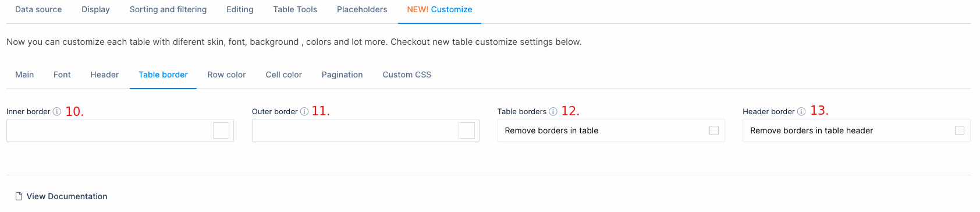The height and width of the screenshot is (212, 980).
Task: Go to the Table Tools tab
Action: click(x=295, y=9)
